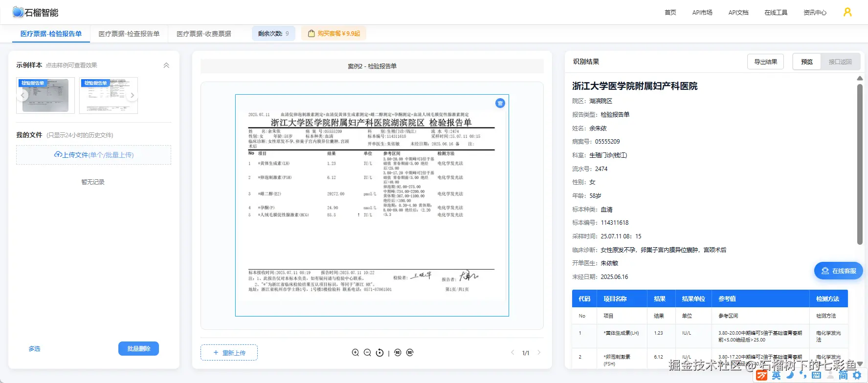Switch to 医疗票据-检验报告单 tab

[x=51, y=34]
